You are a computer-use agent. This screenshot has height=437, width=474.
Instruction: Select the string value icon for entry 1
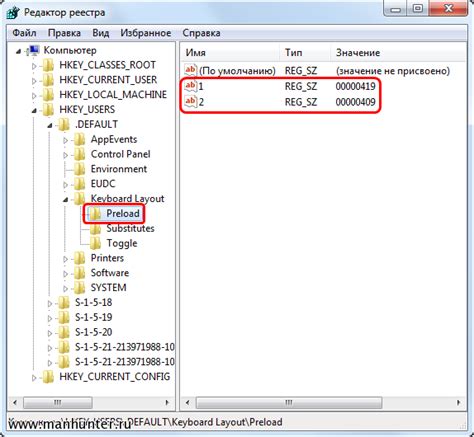pyautogui.click(x=191, y=86)
